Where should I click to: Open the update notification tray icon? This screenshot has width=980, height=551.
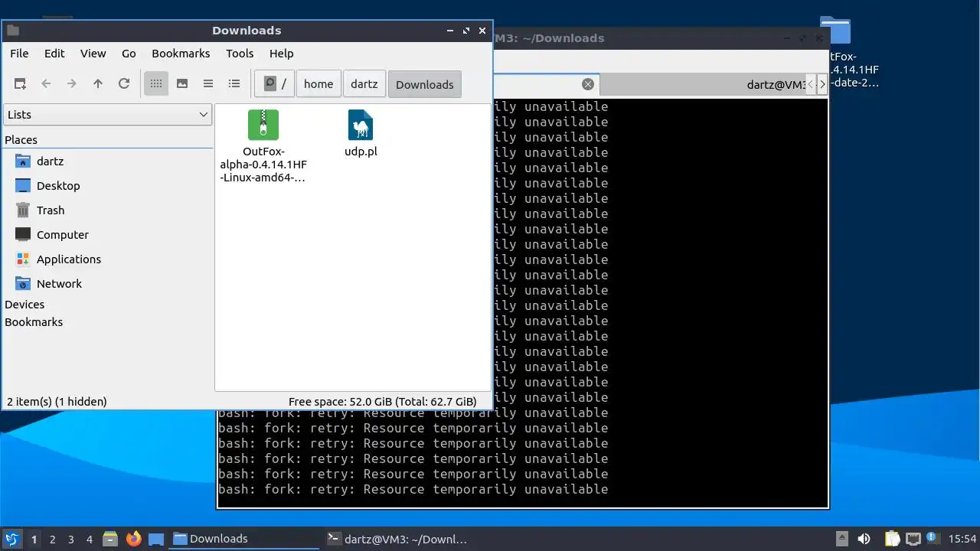[933, 539]
